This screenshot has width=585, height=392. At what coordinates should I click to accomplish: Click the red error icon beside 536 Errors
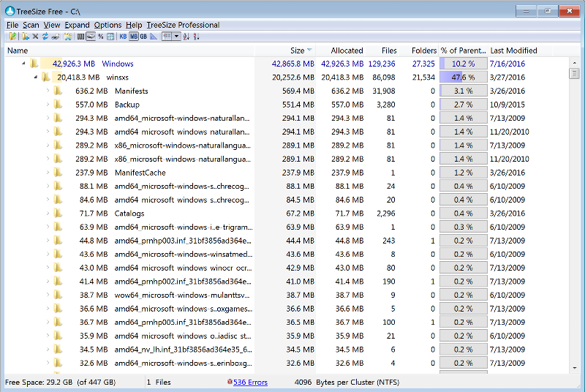coord(230,382)
